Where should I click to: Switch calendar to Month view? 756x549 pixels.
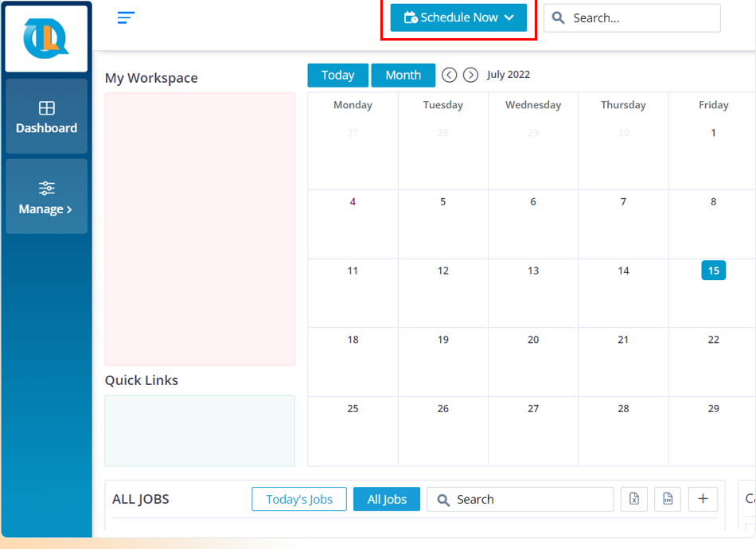403,75
